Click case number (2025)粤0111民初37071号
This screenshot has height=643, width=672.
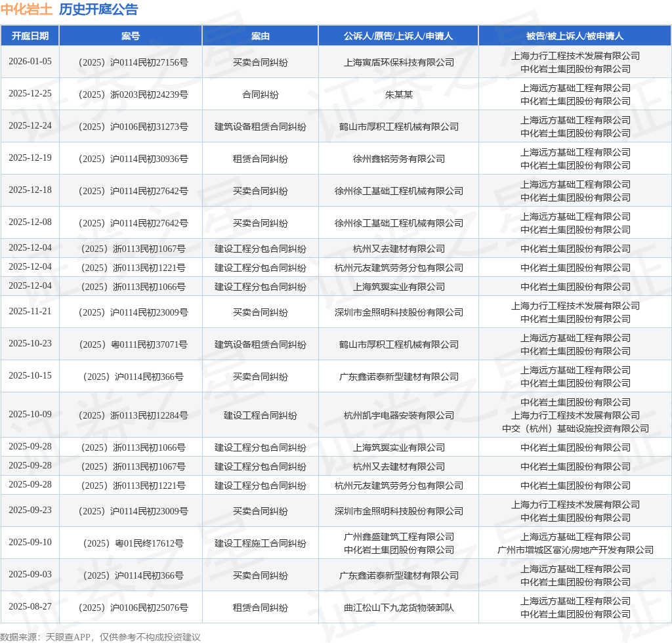[133, 345]
